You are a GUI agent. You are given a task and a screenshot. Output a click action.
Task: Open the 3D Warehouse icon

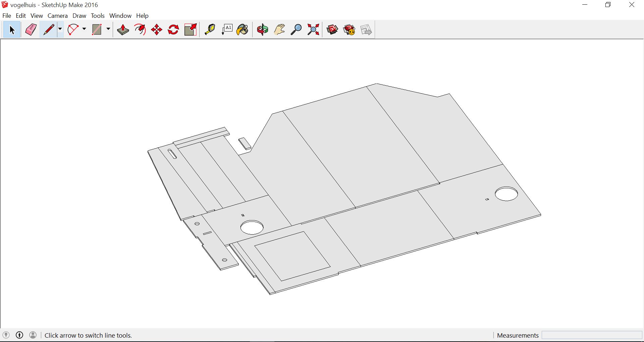click(332, 30)
